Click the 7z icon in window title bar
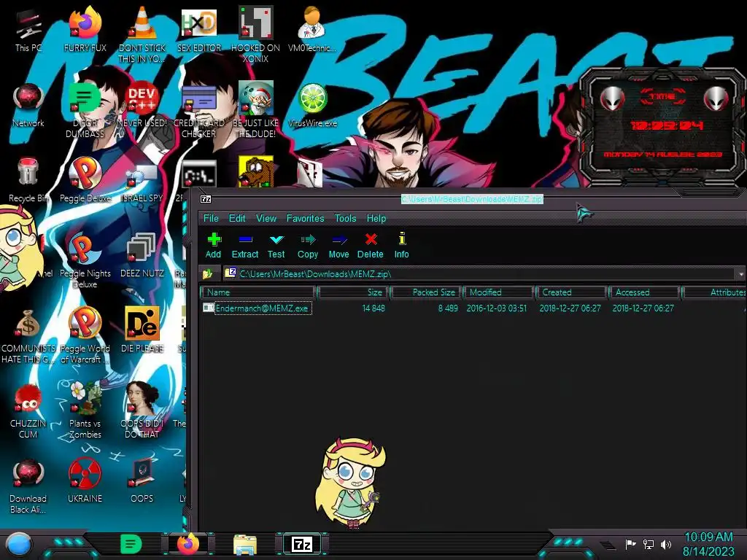This screenshot has height=560, width=747. (x=206, y=199)
